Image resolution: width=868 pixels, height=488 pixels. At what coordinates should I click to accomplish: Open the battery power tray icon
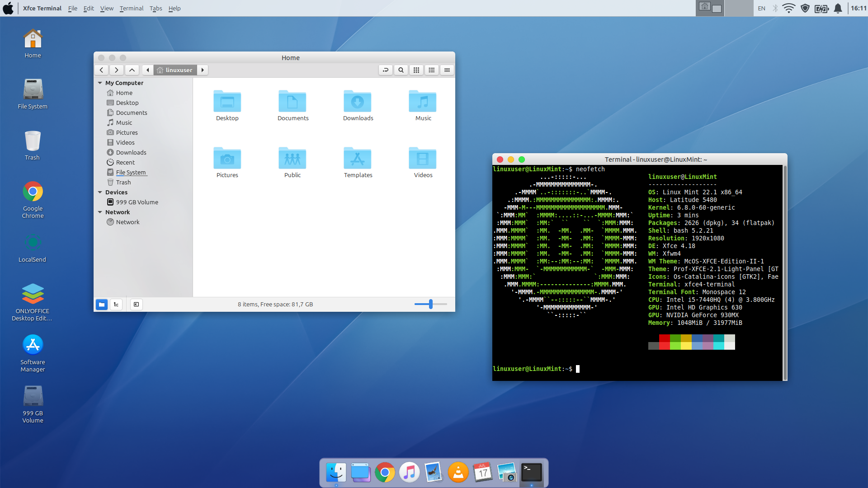(x=821, y=8)
